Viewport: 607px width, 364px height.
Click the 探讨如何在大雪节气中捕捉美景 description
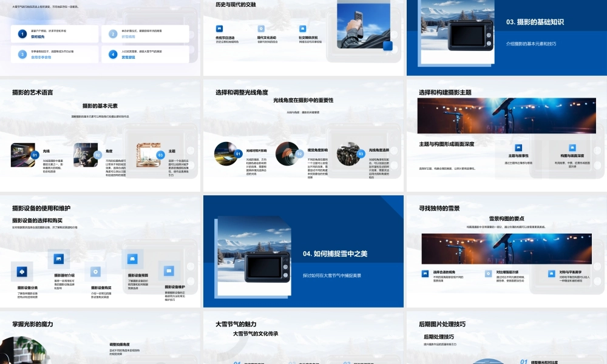point(332,275)
